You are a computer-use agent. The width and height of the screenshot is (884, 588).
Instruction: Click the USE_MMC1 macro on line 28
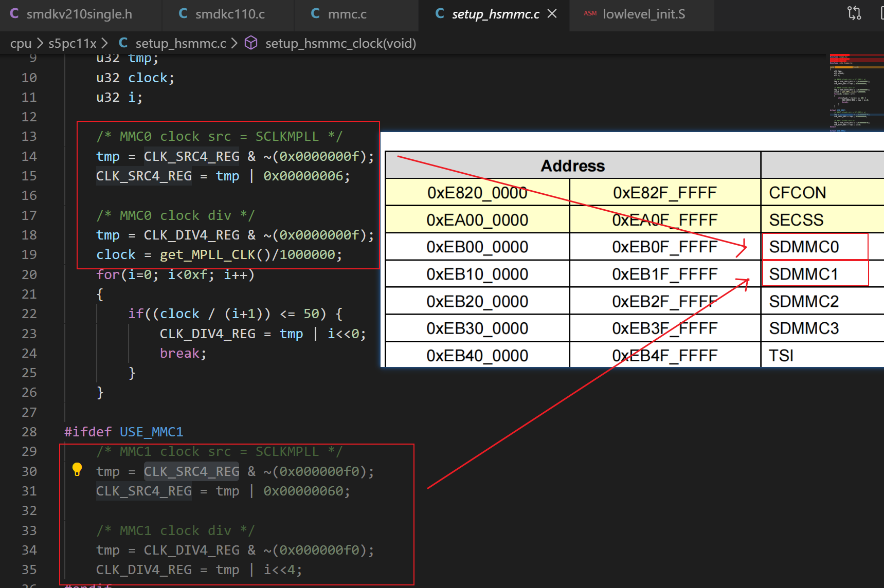(x=151, y=432)
